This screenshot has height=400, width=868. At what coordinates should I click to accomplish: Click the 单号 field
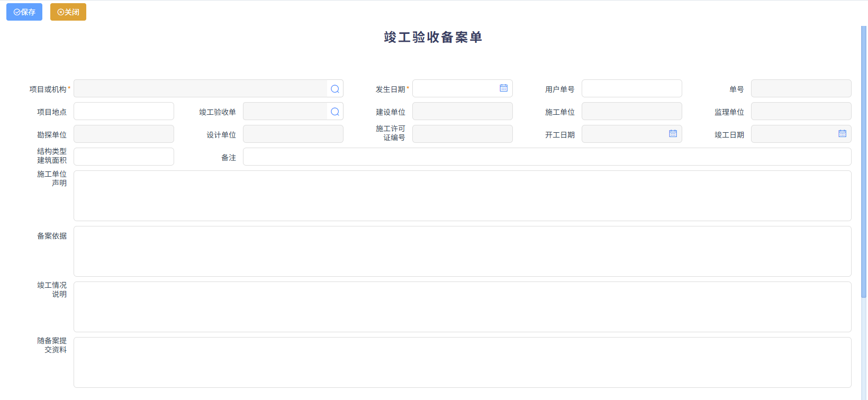click(x=801, y=88)
